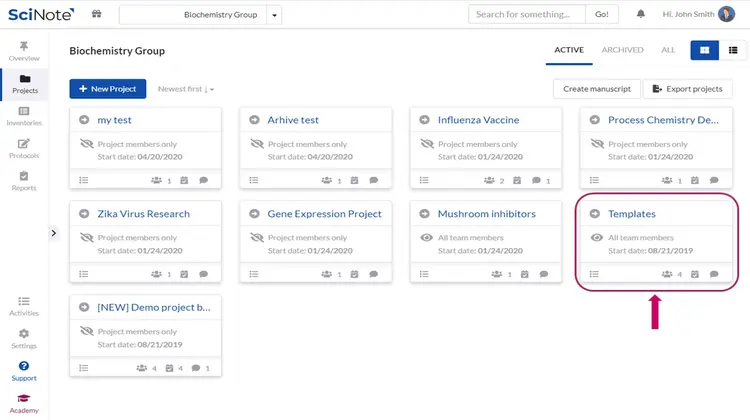Toggle visibility eye on Templates card
The height and width of the screenshot is (420, 750).
coord(596,237)
